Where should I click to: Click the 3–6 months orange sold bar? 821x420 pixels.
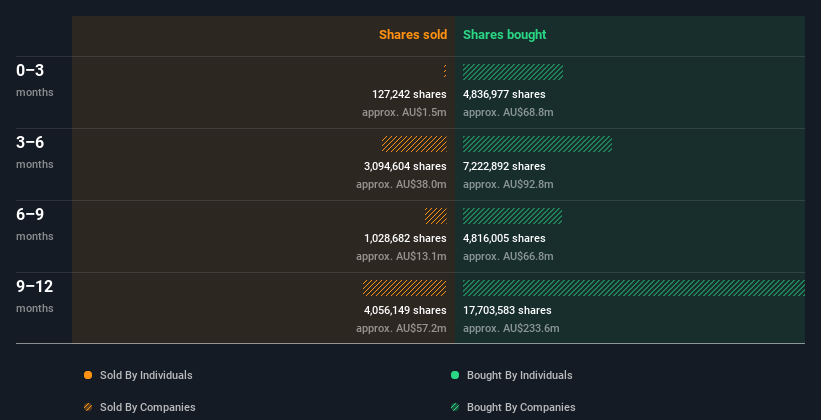pyautogui.click(x=414, y=144)
